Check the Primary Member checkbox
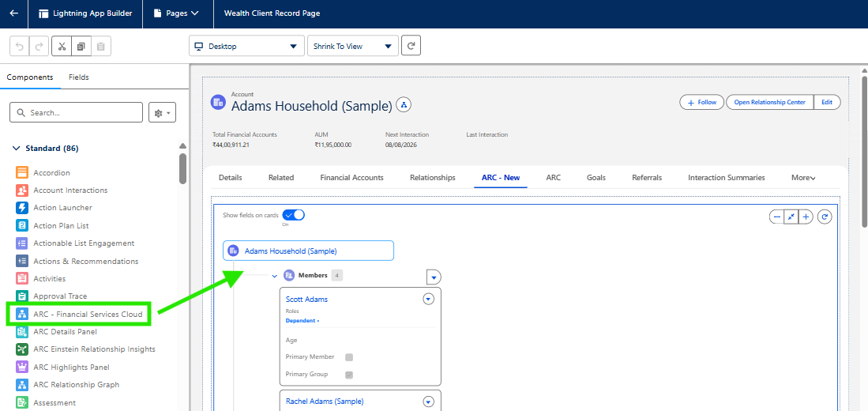The height and width of the screenshot is (411, 868). click(x=349, y=357)
